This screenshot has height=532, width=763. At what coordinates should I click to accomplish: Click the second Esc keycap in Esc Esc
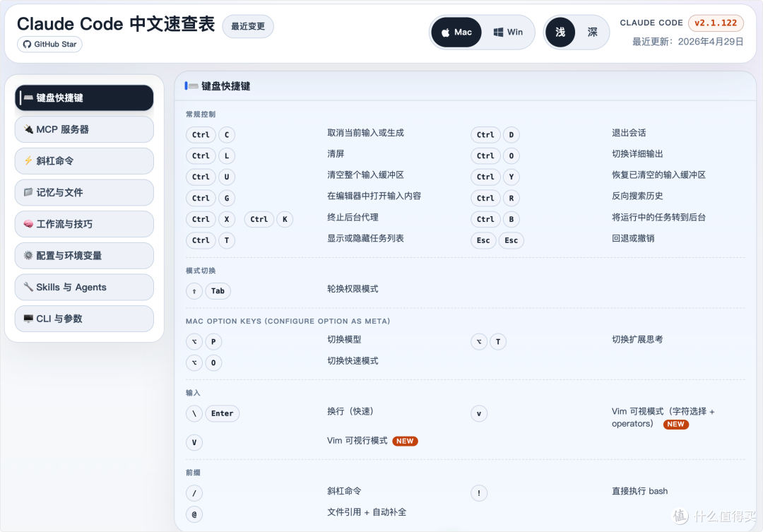click(x=511, y=240)
